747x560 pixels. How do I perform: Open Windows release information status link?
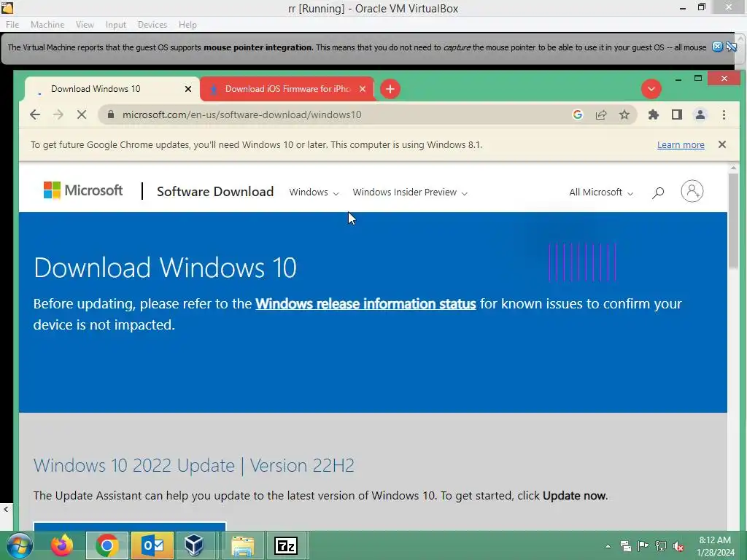point(365,304)
